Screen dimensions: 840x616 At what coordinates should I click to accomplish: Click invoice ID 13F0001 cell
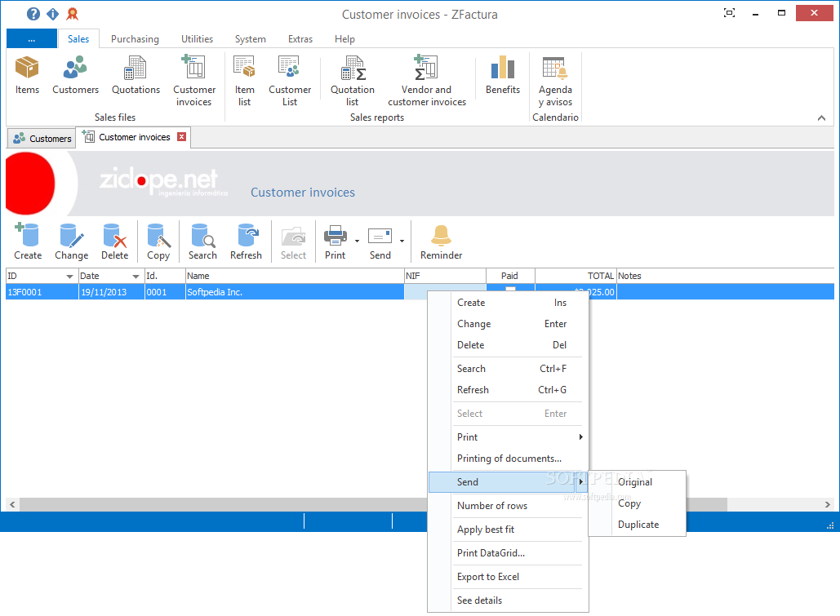(42, 292)
